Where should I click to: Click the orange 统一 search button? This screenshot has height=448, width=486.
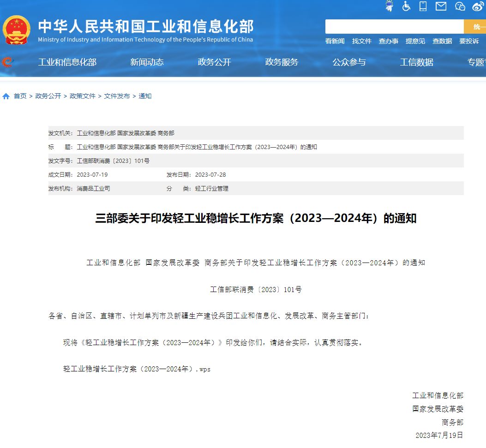tap(475, 27)
